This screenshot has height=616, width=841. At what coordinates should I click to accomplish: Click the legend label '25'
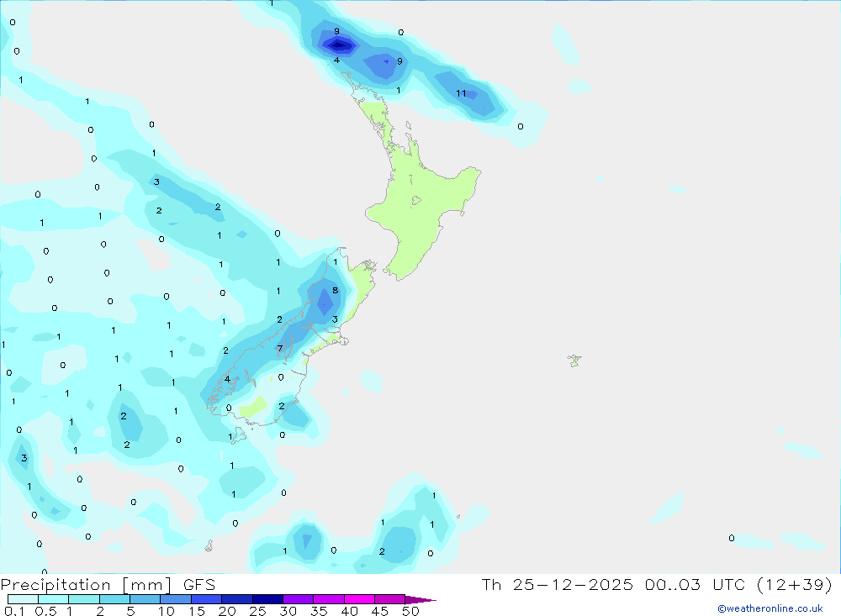pos(258,611)
